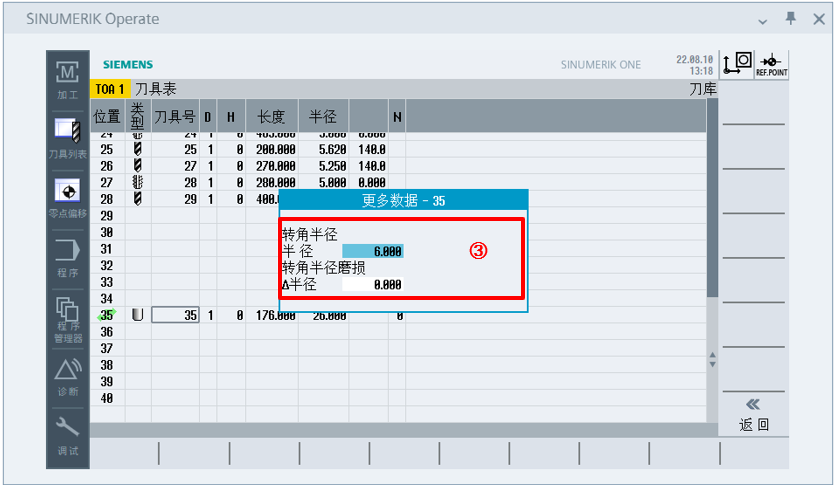Expand the title bar dropdown chevron
Viewport: 834px width, 485px height.
click(x=763, y=21)
